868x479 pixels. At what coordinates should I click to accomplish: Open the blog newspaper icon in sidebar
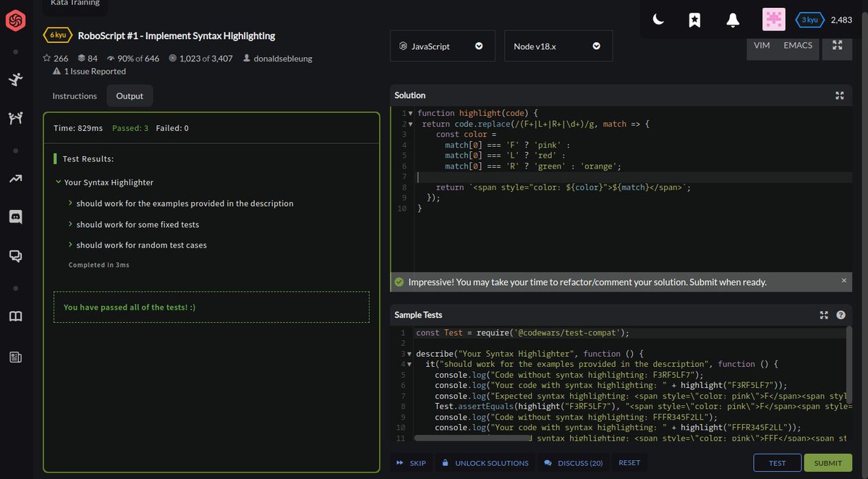(x=15, y=357)
